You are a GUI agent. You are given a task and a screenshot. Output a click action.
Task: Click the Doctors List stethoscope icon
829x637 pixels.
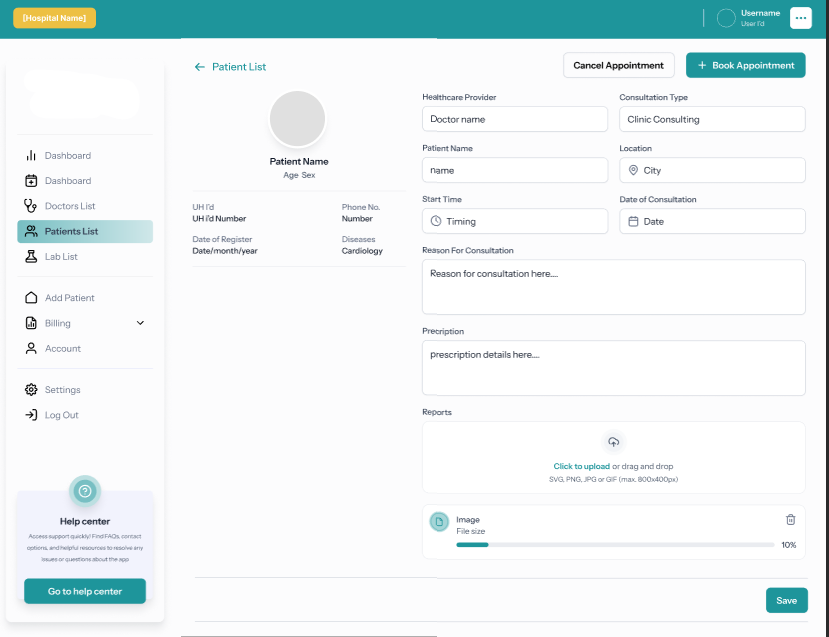[x=31, y=206]
